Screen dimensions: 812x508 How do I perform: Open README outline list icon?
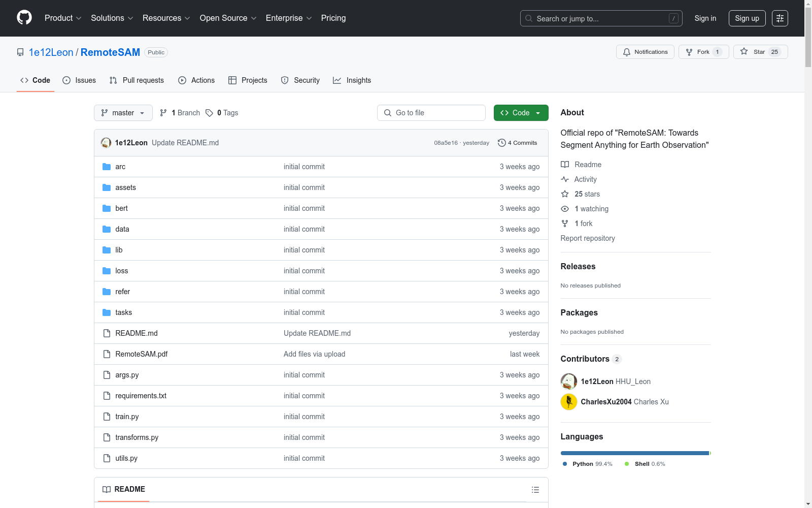coord(535,490)
